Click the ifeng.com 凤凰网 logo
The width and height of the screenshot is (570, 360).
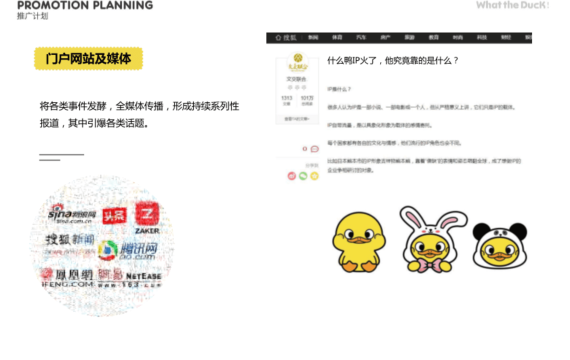click(68, 278)
